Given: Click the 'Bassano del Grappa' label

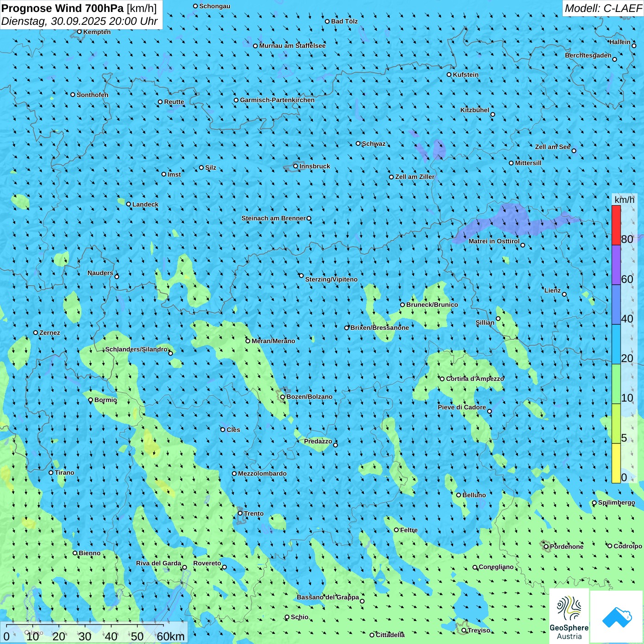Looking at the screenshot, I should pyautogui.click(x=328, y=597).
